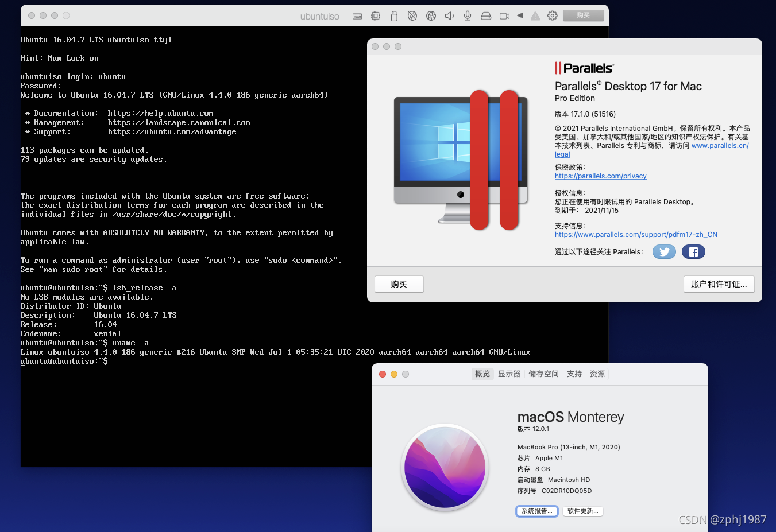The width and height of the screenshot is (776, 532).
Task: Click the Parallels brand logo text
Action: (x=585, y=68)
